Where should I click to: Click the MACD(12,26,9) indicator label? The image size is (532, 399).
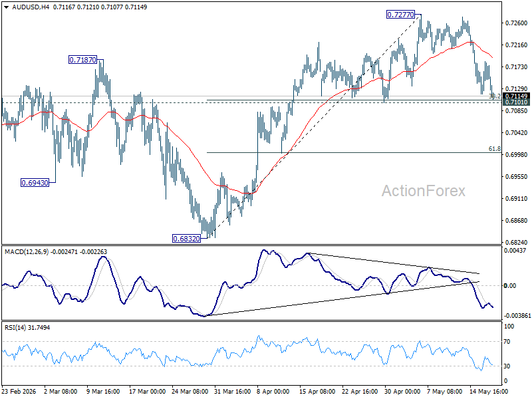27,252
